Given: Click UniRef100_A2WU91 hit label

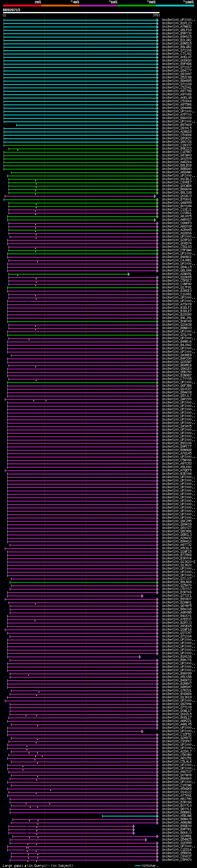Looking at the screenshot, I should pyautogui.click(x=177, y=274).
